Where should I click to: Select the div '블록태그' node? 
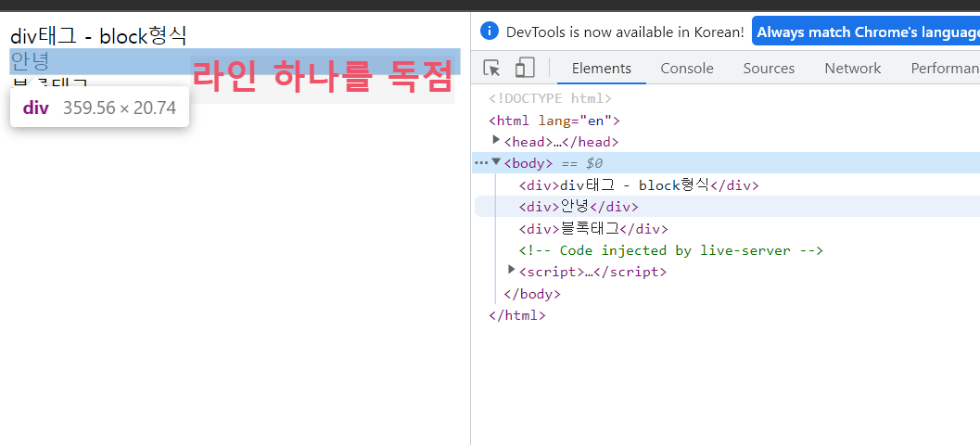point(593,228)
